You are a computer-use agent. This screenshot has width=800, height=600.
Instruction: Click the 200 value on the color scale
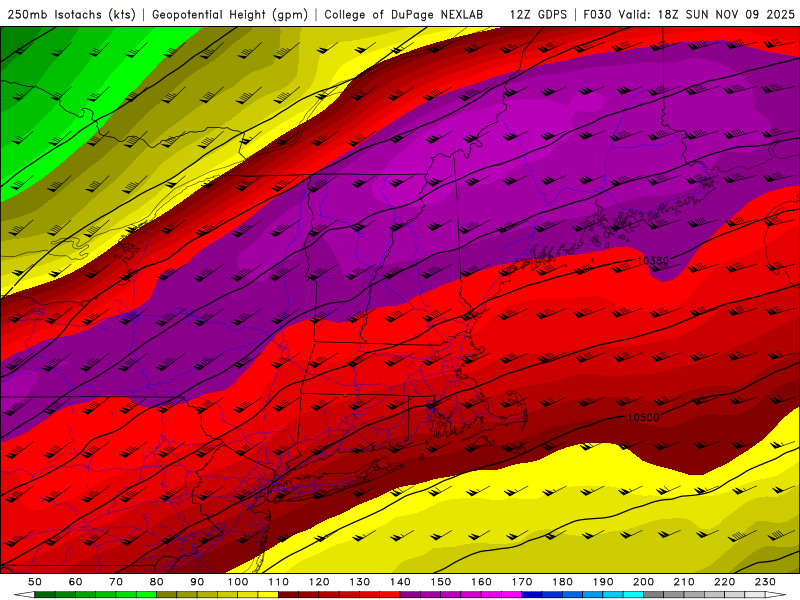pyautogui.click(x=643, y=582)
